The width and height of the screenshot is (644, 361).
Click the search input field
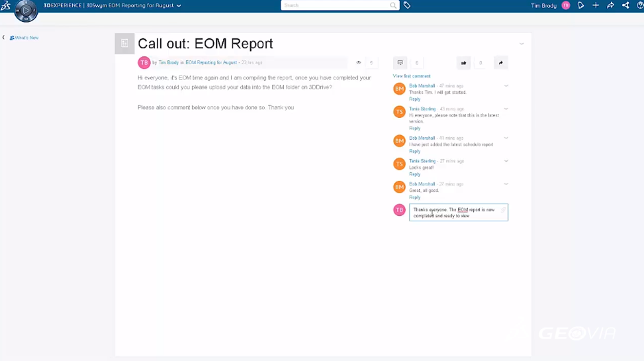tap(336, 5)
